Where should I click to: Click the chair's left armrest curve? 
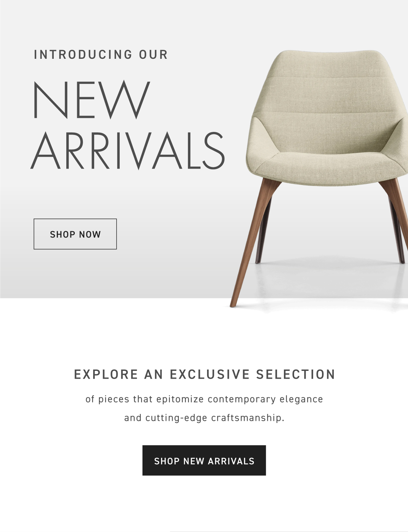pyautogui.click(x=262, y=143)
